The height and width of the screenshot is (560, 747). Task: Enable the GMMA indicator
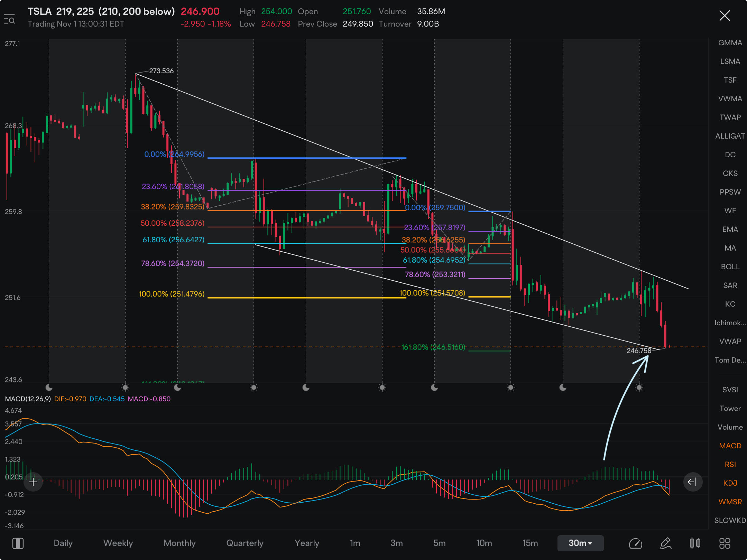(730, 43)
